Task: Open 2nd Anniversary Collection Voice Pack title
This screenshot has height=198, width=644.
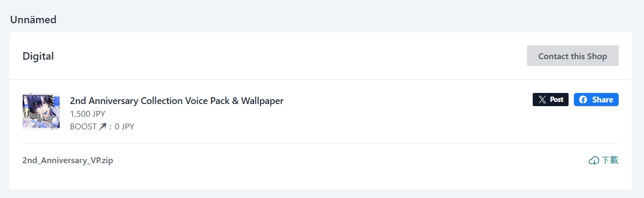Action: coord(177,101)
